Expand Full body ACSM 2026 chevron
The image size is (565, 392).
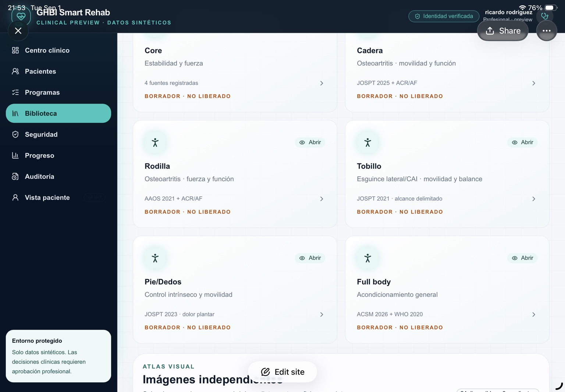[x=534, y=314]
